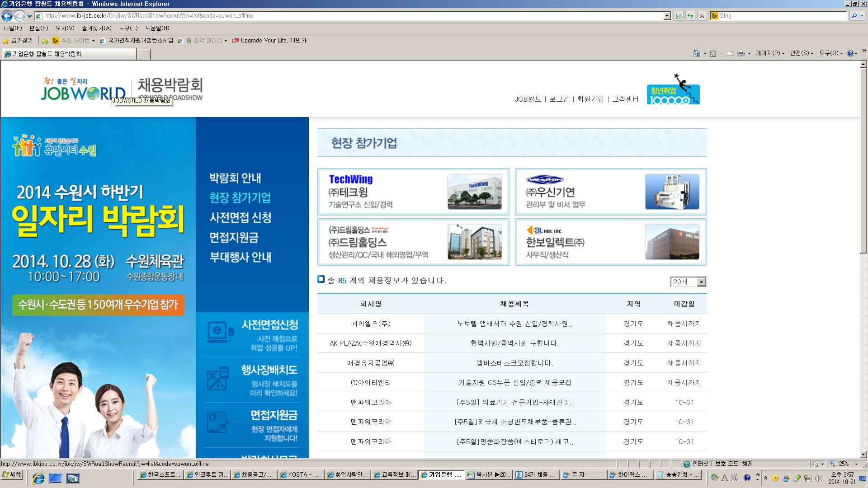Open the 즐겨찾기(A) menu
Image resolution: width=868 pixels, height=488 pixels.
tap(96, 28)
